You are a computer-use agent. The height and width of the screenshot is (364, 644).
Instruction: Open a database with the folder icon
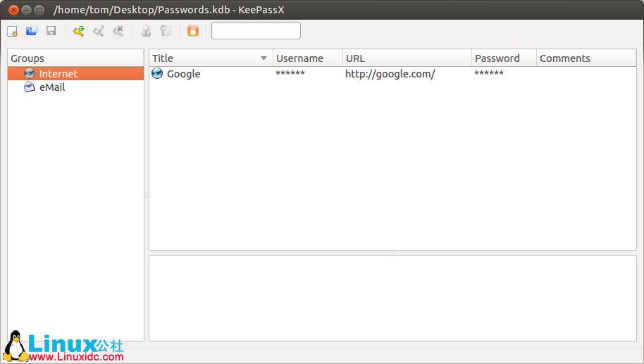coord(32,31)
